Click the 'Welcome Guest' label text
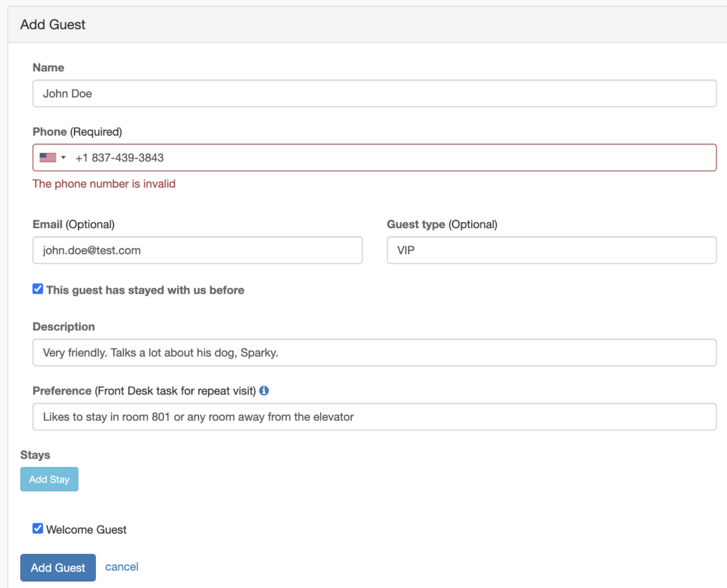Viewport: 727px width, 588px height. [x=86, y=530]
